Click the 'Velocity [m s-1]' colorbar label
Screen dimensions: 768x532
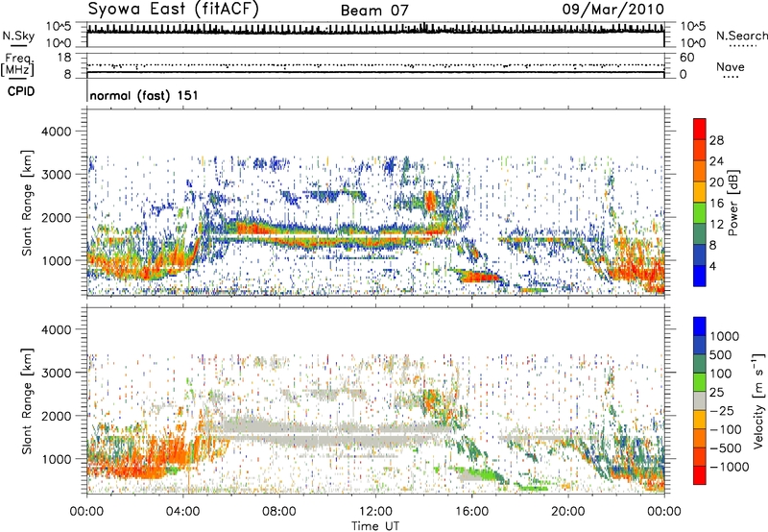758,400
